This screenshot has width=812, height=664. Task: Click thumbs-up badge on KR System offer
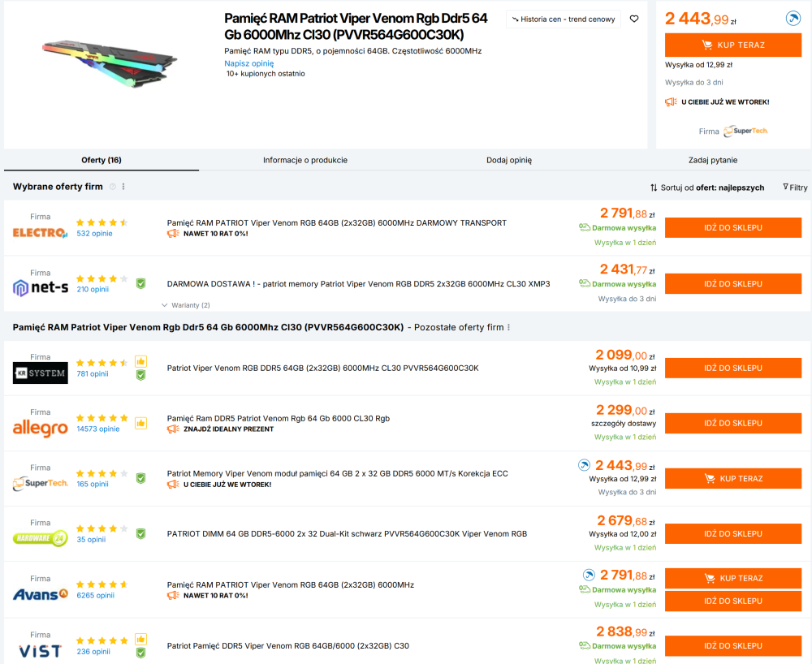coord(140,361)
